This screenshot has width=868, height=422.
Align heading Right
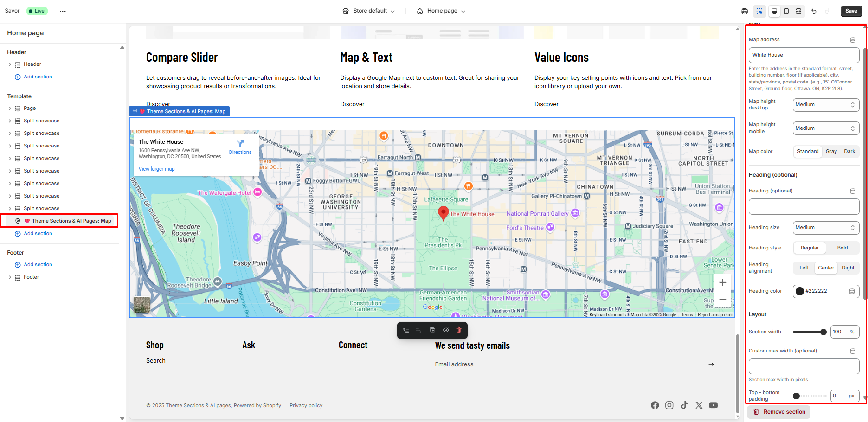click(848, 268)
